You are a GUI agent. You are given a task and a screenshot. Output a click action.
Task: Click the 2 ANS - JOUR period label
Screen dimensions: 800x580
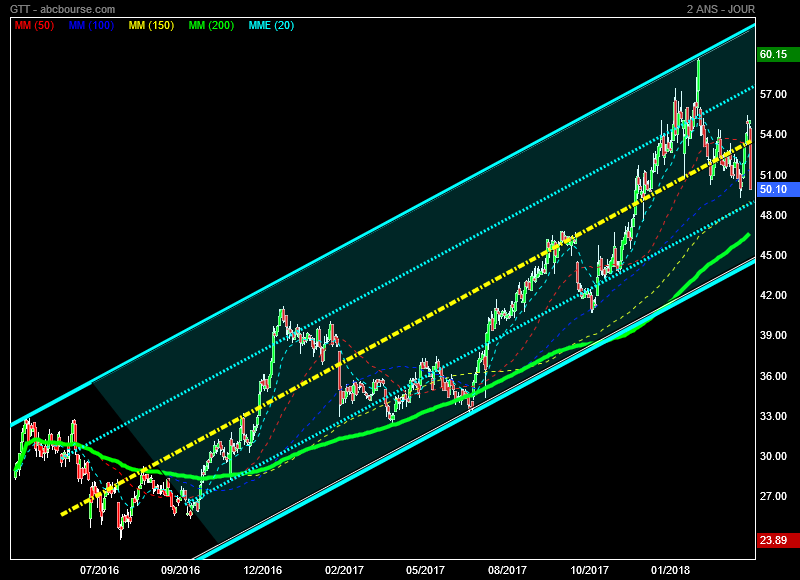(x=721, y=9)
